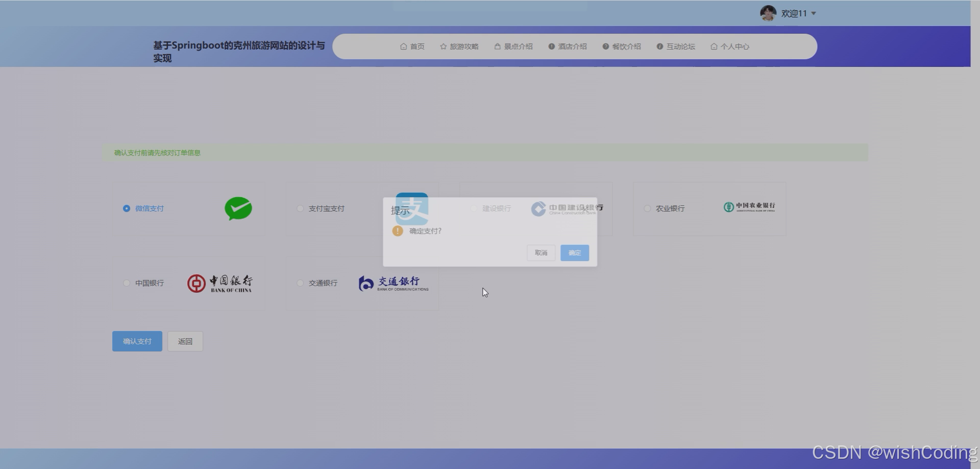Click the site title 基于Springboot的克州旅游网站

239,52
